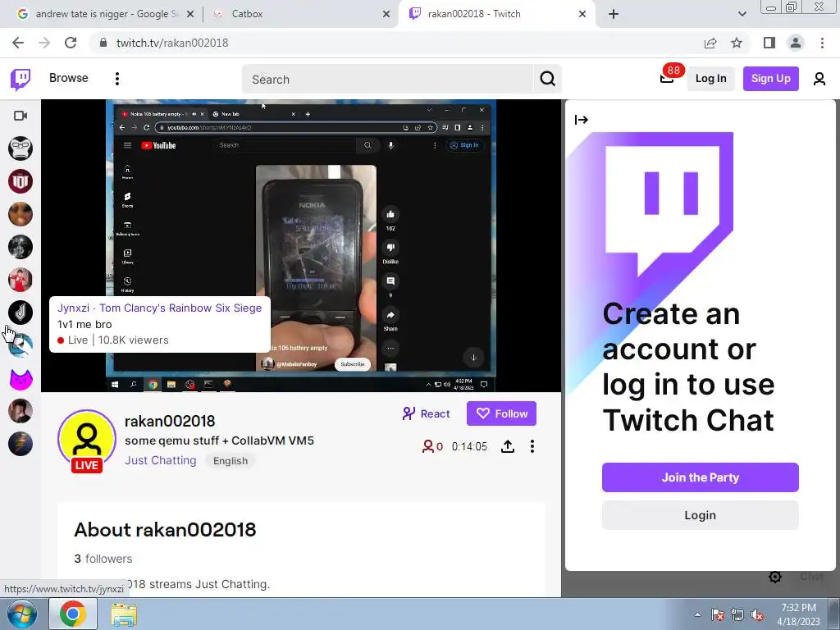Click the Log In button
Viewport: 840px width, 630px height.
pos(711,79)
